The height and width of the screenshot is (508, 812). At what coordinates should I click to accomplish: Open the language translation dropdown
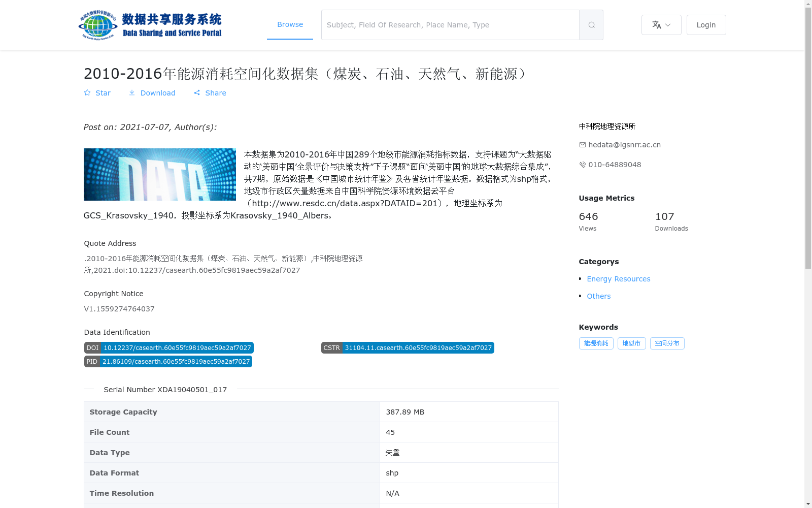tap(661, 25)
